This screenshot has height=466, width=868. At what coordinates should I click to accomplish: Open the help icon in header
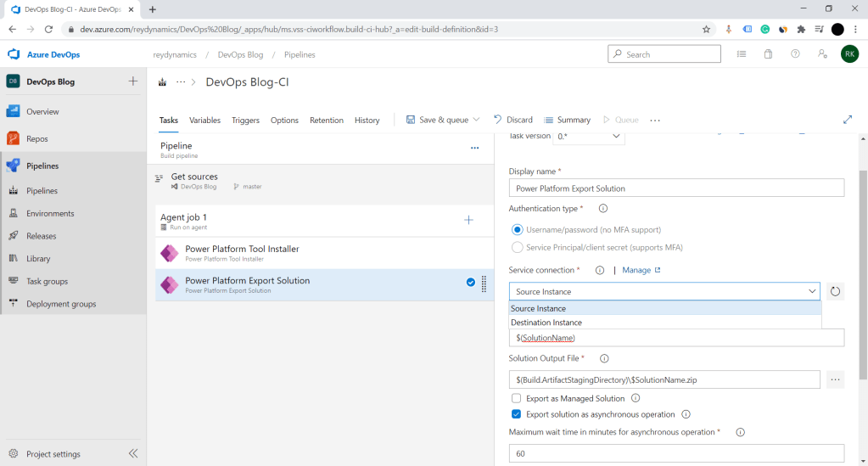(x=795, y=54)
